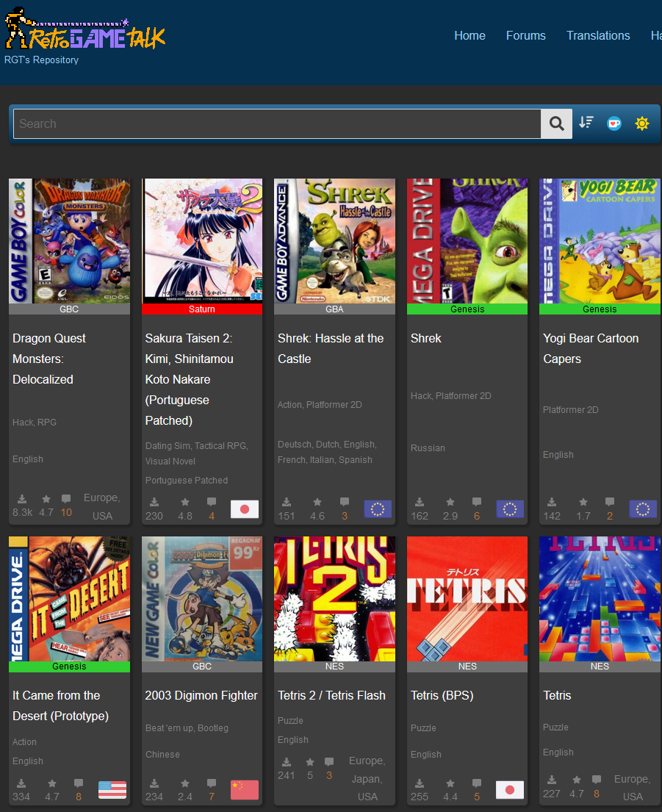Click 'Hack, RPG' genre text
The width and height of the screenshot is (662, 812).
[34, 422]
